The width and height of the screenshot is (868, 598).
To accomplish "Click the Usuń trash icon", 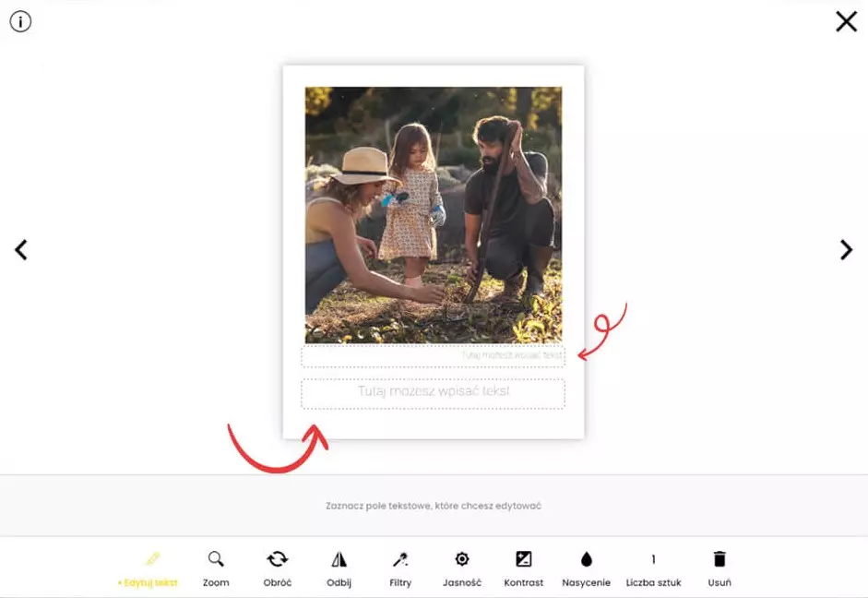I will 719,558.
